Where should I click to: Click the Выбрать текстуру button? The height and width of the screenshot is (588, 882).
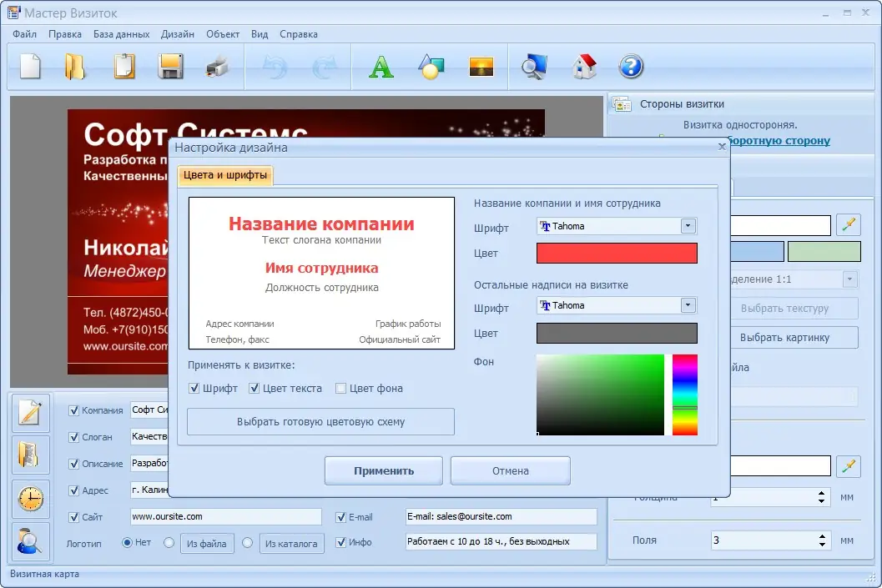[x=794, y=308]
